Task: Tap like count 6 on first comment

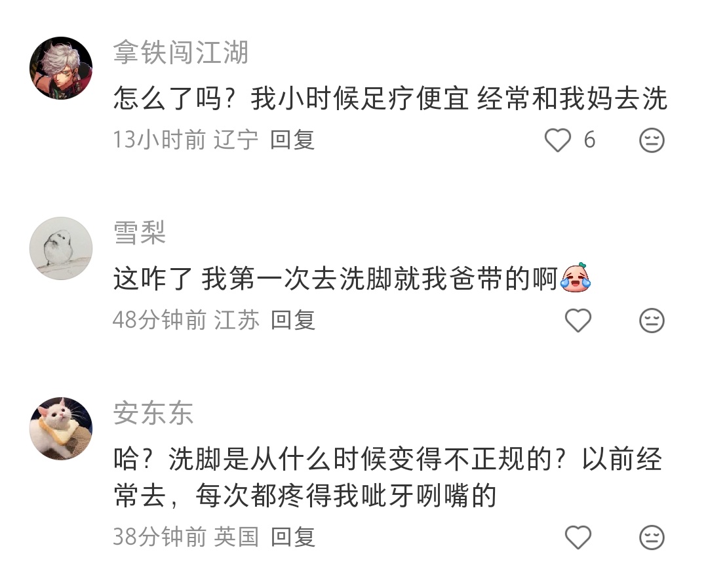Action: pos(589,140)
